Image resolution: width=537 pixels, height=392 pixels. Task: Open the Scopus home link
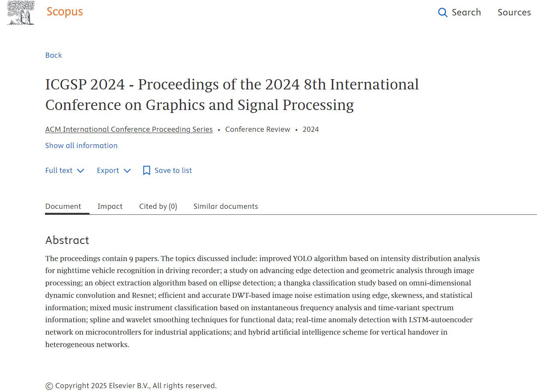[65, 12]
